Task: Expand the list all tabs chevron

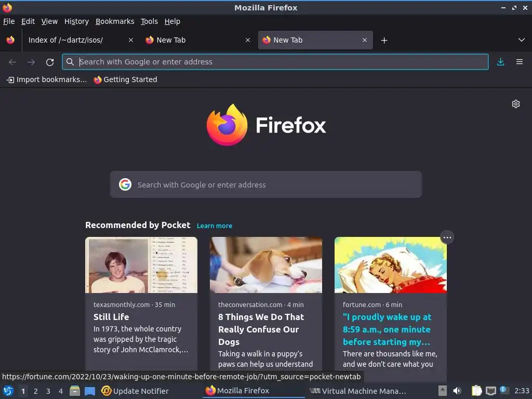Action: point(522,40)
